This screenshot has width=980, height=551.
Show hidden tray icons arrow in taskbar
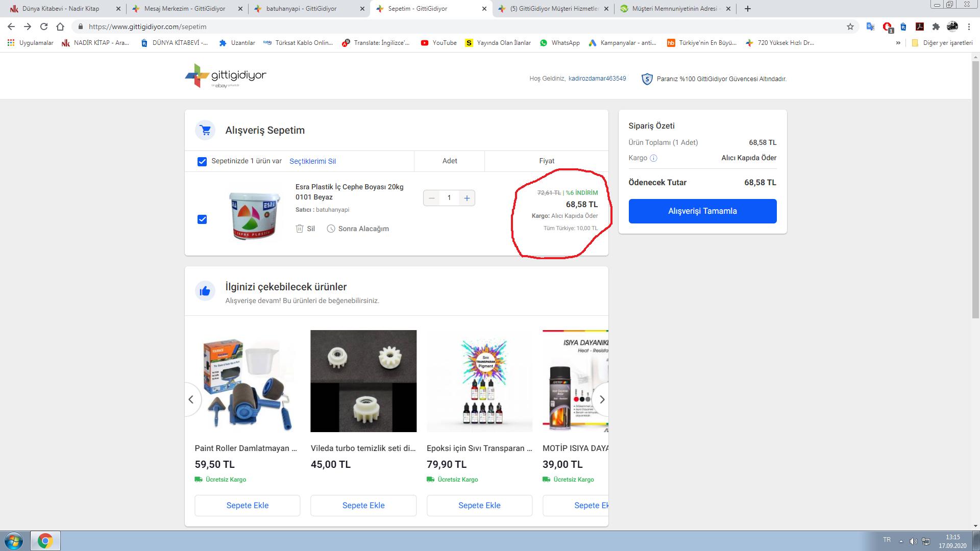coord(901,541)
